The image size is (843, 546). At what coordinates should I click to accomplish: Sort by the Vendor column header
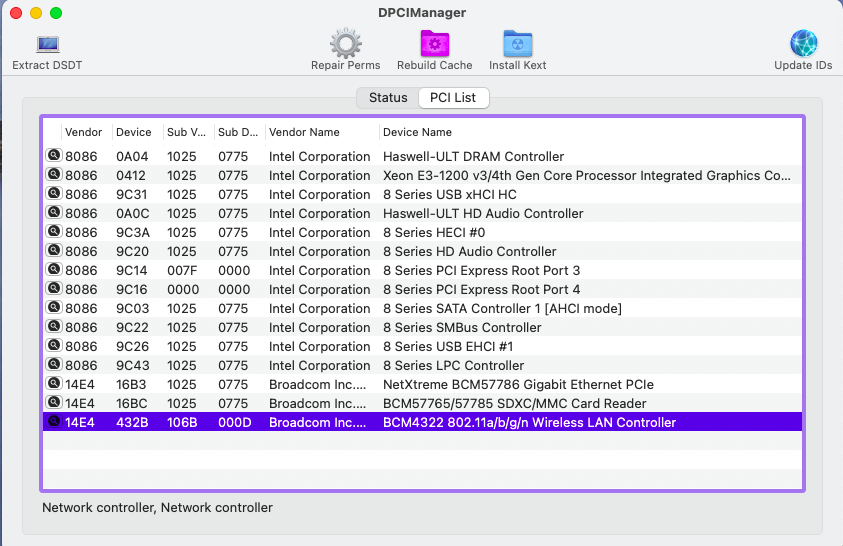pos(83,132)
